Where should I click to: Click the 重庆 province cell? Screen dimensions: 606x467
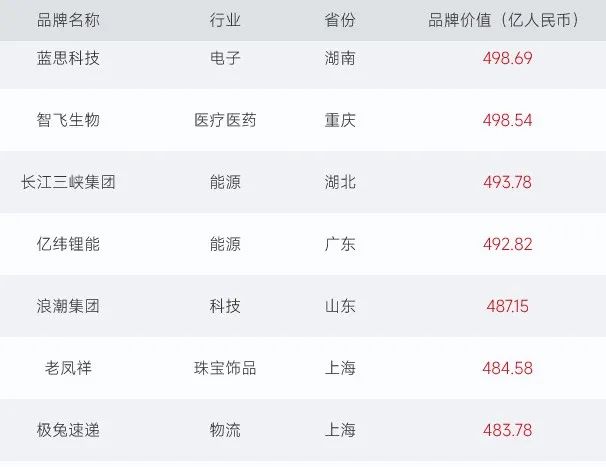(x=340, y=120)
